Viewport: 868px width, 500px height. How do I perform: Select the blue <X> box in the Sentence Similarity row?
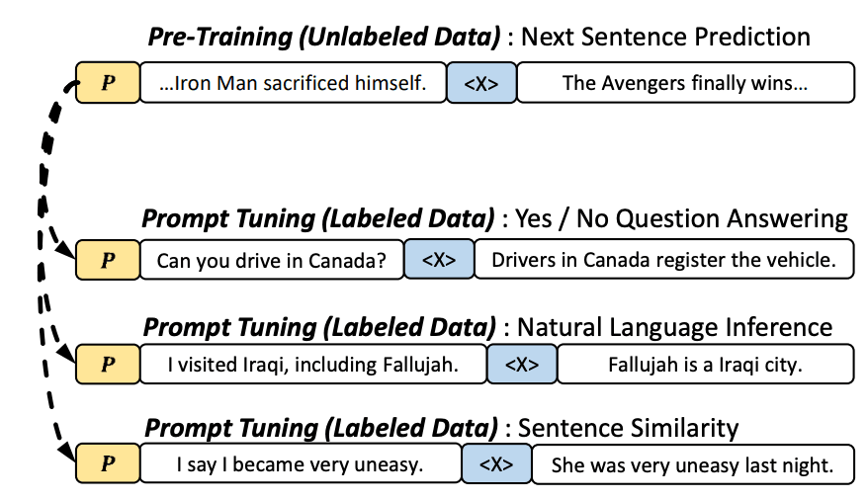coord(496,464)
